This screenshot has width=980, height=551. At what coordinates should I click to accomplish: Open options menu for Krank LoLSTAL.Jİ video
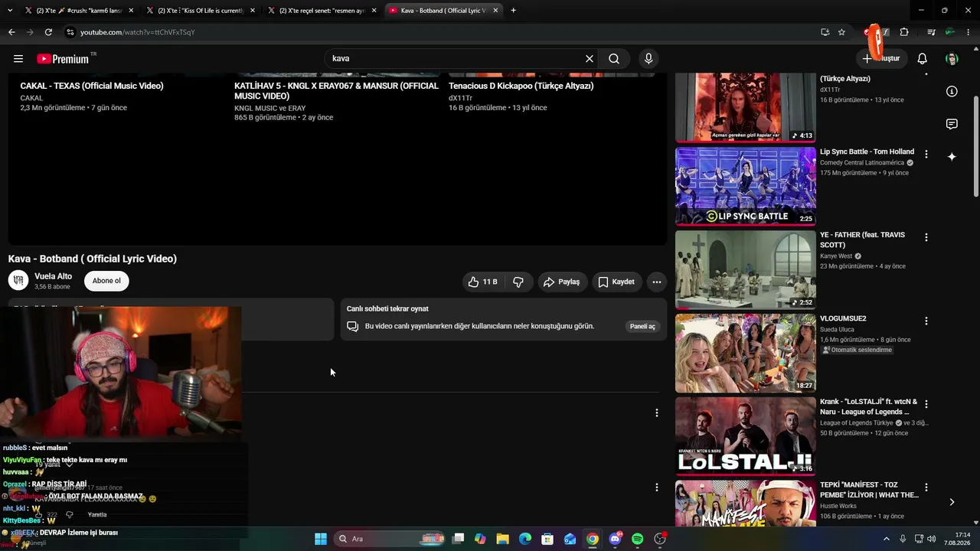point(926,404)
